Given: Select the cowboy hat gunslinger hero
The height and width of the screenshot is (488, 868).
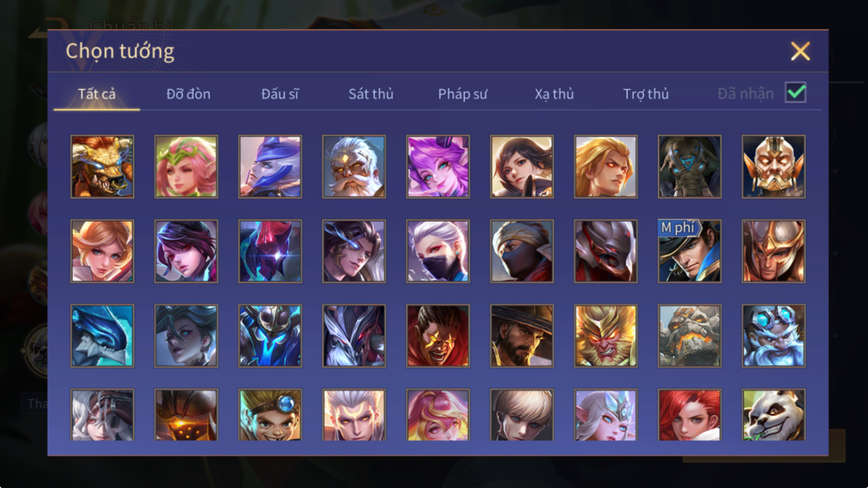Looking at the screenshot, I should tap(522, 336).
